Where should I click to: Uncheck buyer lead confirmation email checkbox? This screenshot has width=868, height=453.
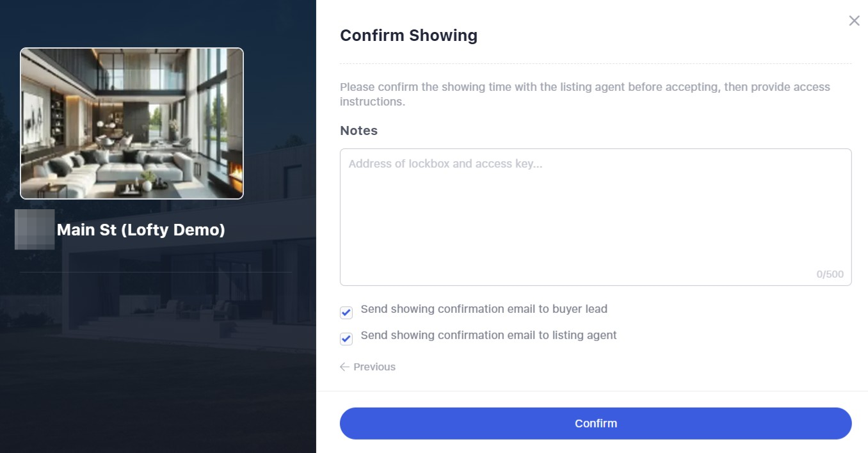click(346, 312)
